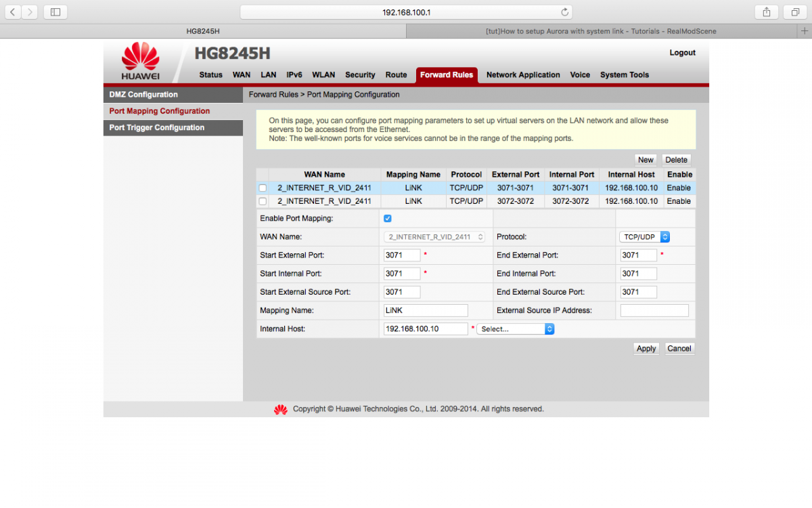Open DMZ Configuration in sidebar

[173, 95]
